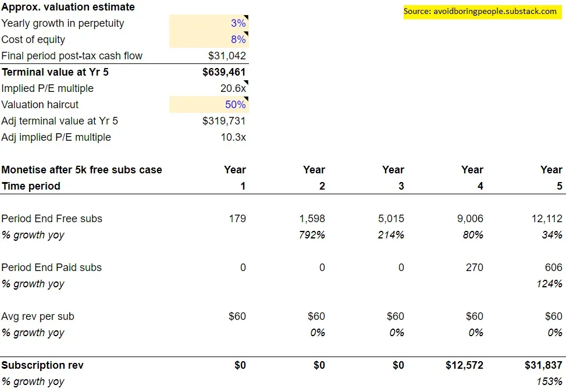Click the 124% paid subs growth cell
Screen dimensions: 566x392
coord(551,284)
